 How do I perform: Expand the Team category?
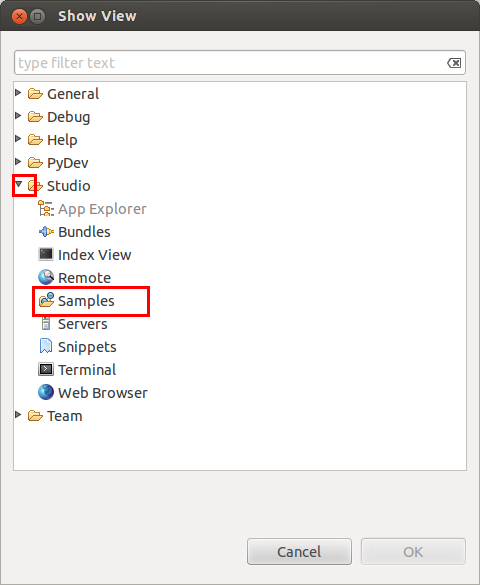tap(18, 414)
